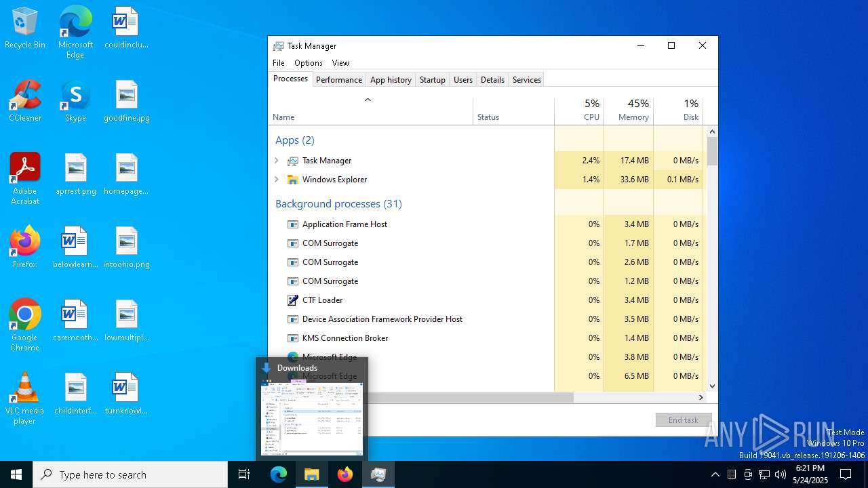
Task: Sort by the Status column header
Action: point(513,110)
